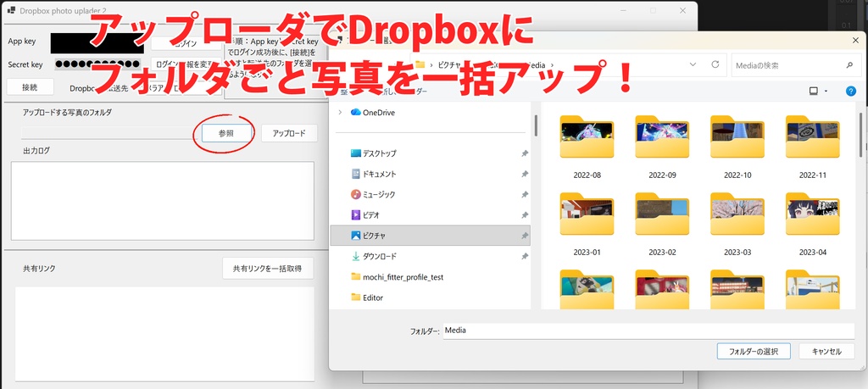Select the 2022-10 folder
The width and height of the screenshot is (868, 389).
click(737, 146)
